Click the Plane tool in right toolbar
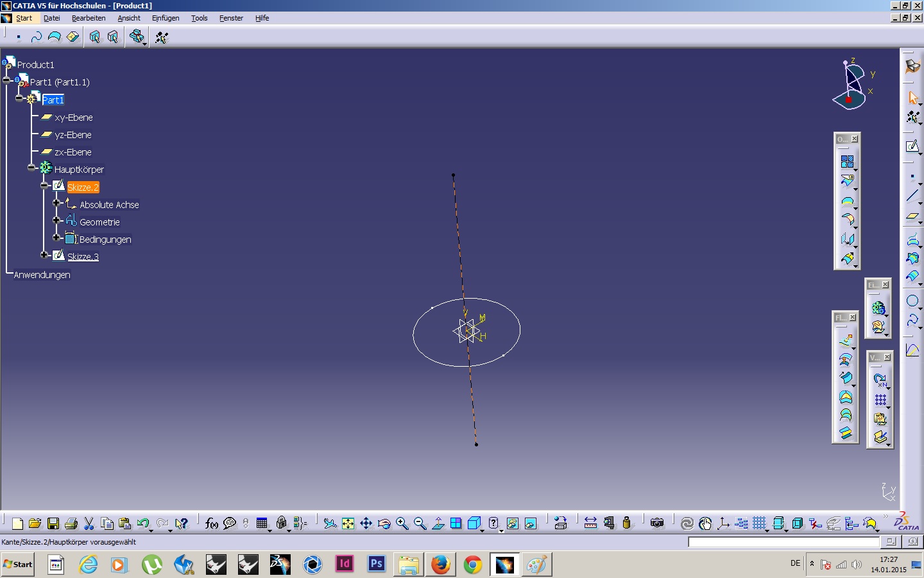Screen dimensions: 924x578 912,216
